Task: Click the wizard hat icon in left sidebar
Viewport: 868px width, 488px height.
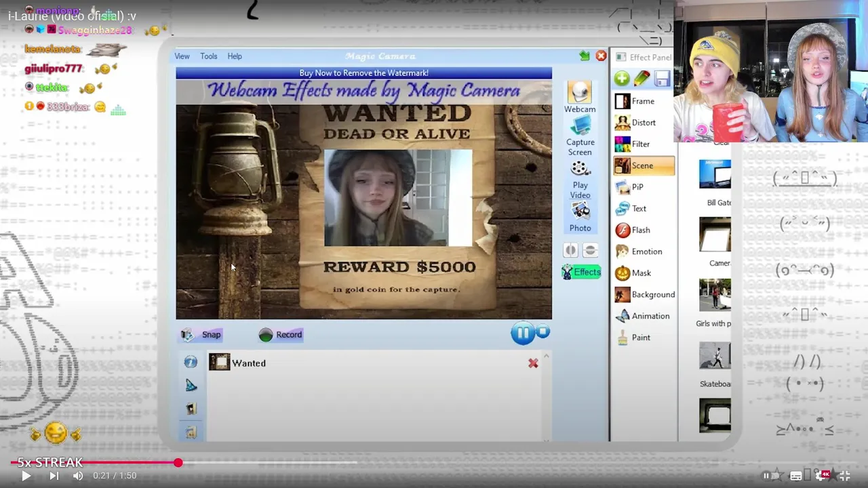Action: (x=191, y=385)
